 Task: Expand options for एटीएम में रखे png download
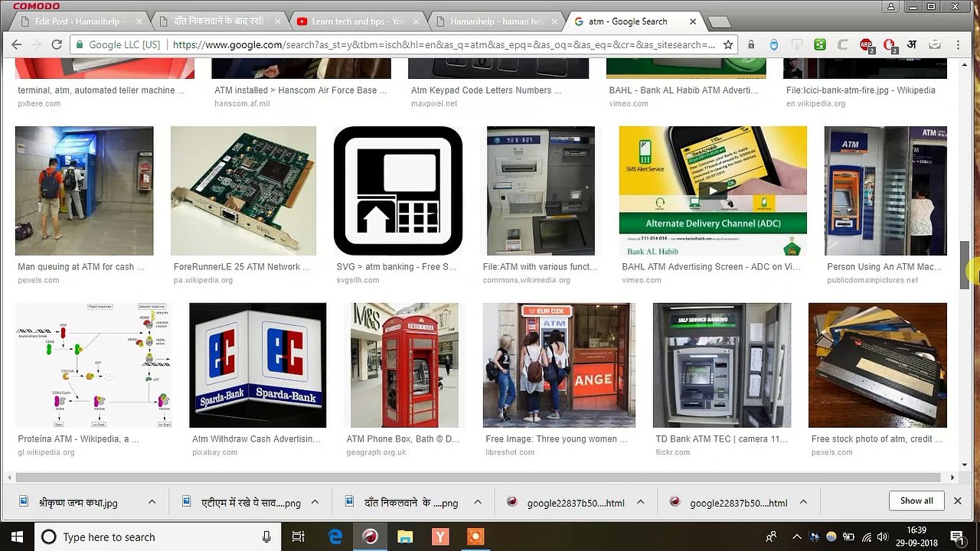315,502
